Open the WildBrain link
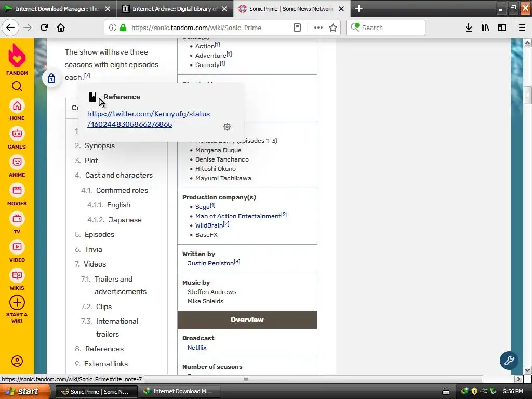 tap(209, 225)
